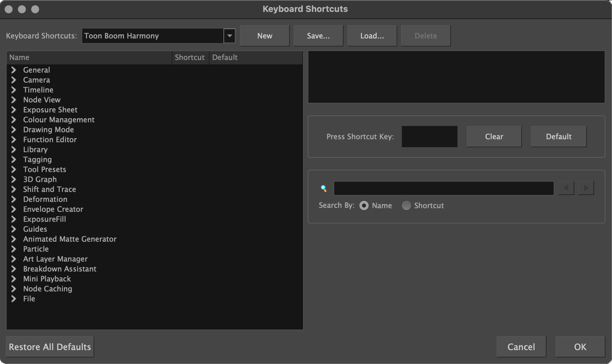The width and height of the screenshot is (612, 364).
Task: Select the Tool Presets row label
Action: click(44, 169)
